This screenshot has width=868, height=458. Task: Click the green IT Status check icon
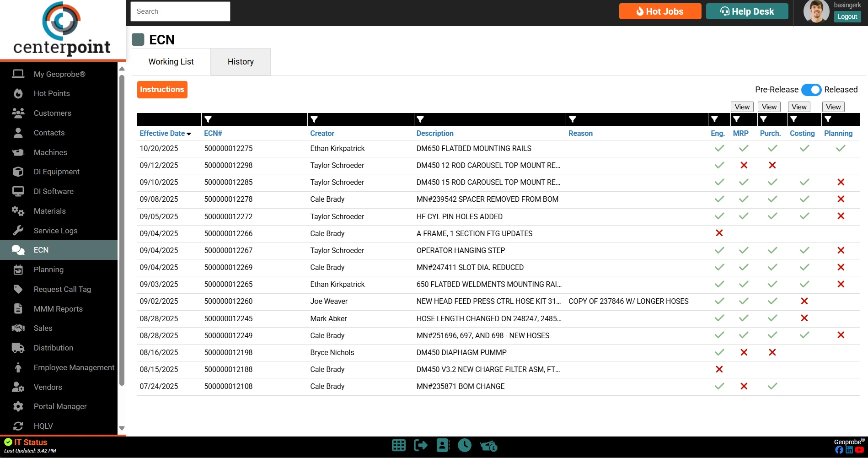(x=8, y=442)
